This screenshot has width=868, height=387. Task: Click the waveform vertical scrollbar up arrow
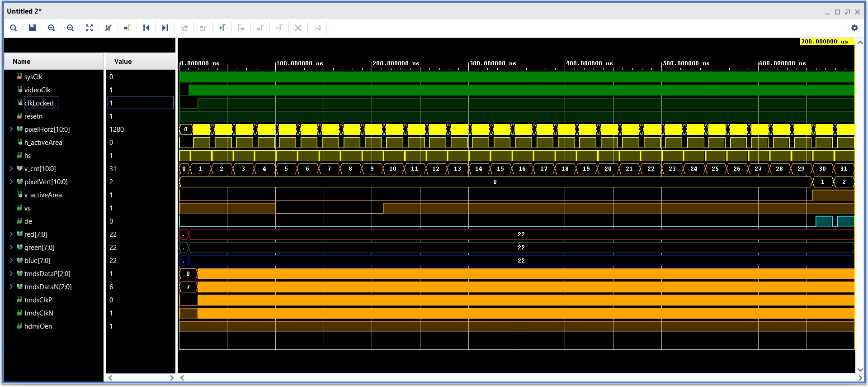coord(860,43)
